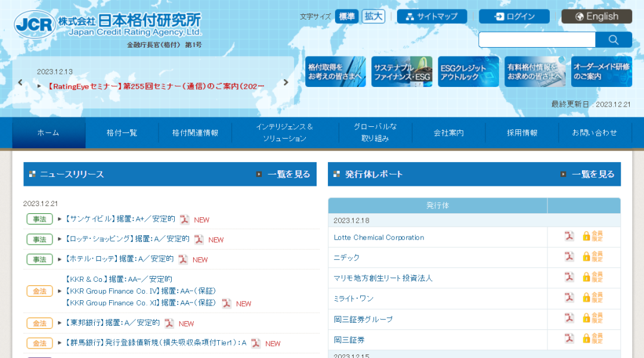Open Lotte Chemical Corporation issuer report
644x358 pixels.
click(x=379, y=238)
